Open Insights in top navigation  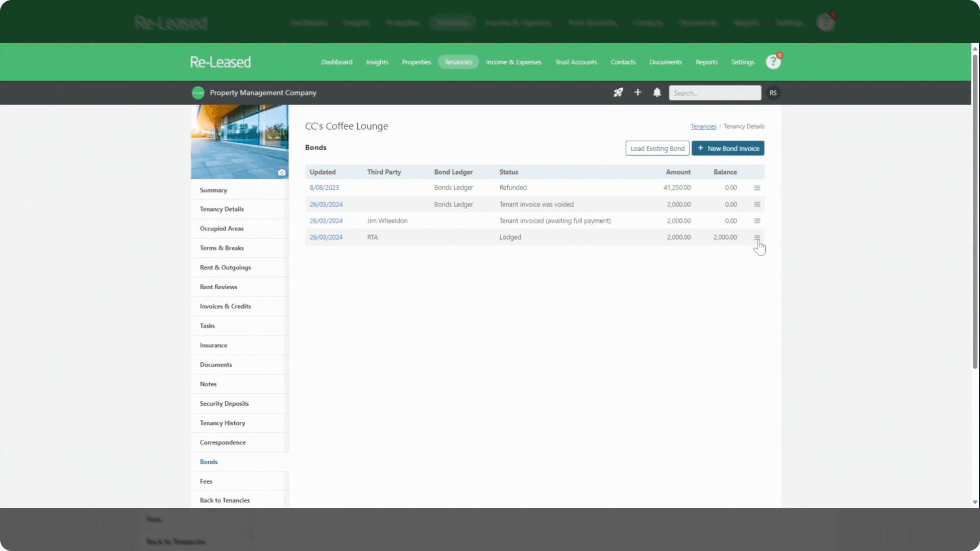click(377, 62)
